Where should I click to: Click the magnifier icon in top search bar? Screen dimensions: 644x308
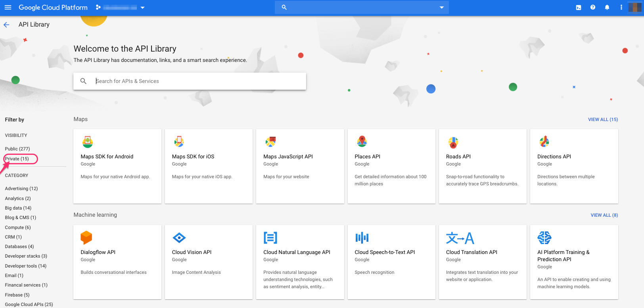point(284,7)
